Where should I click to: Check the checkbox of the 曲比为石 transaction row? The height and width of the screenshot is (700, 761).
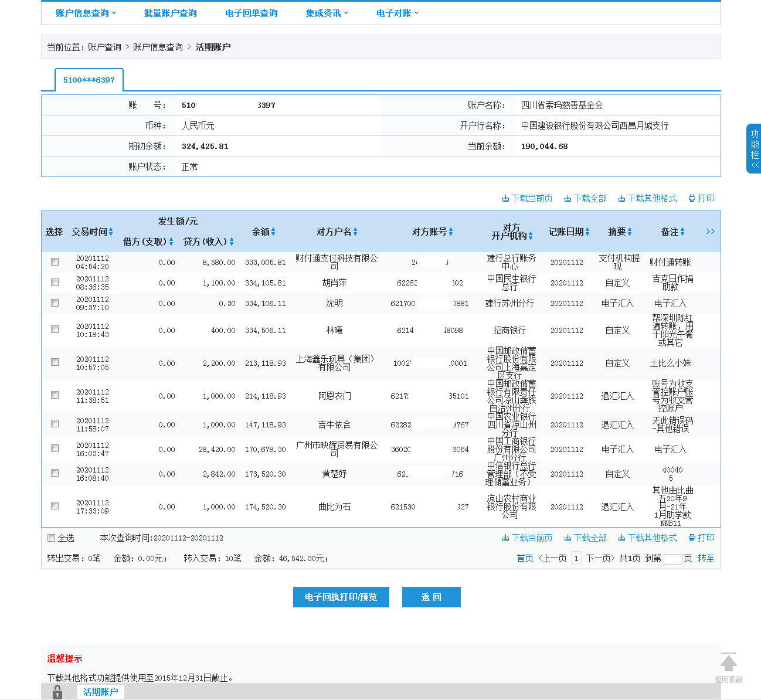(55, 505)
